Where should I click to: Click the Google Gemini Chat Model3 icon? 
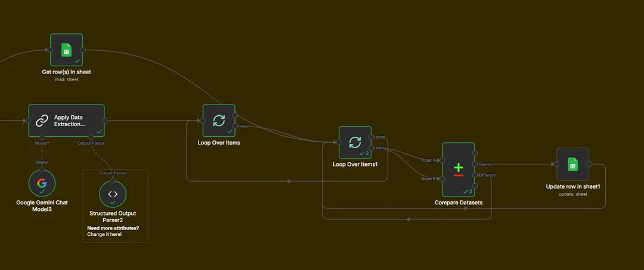click(42, 183)
